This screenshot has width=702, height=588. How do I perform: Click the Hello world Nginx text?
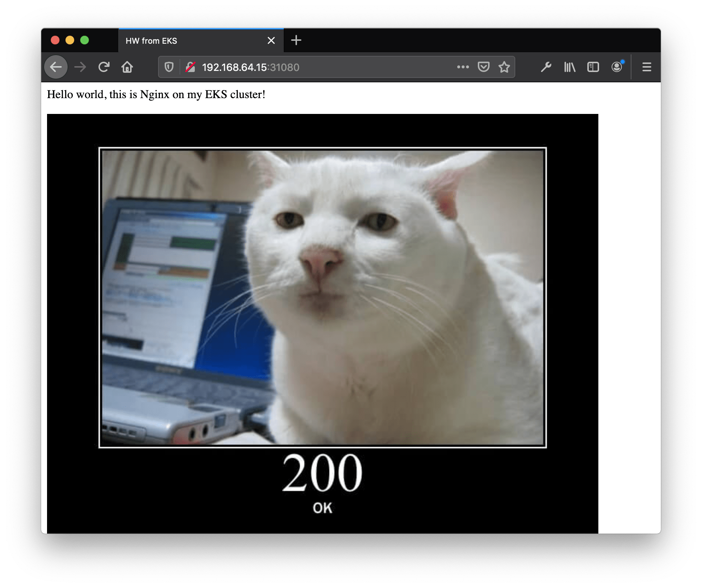tap(156, 94)
